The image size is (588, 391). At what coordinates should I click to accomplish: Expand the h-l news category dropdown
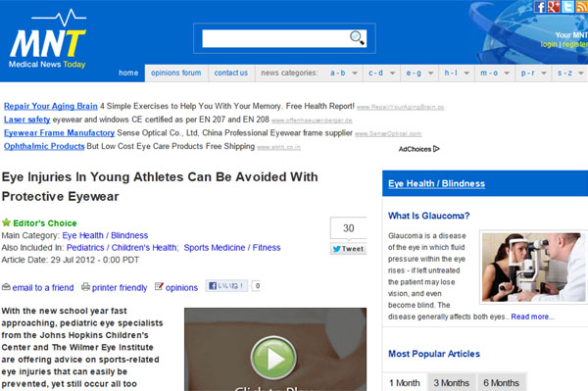point(457,73)
